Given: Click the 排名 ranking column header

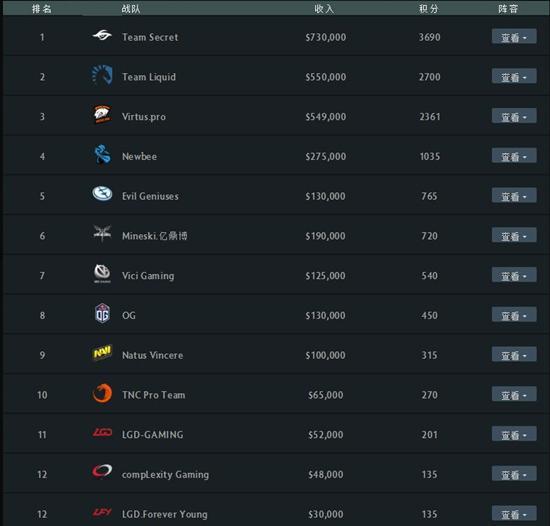Looking at the screenshot, I should [x=42, y=9].
